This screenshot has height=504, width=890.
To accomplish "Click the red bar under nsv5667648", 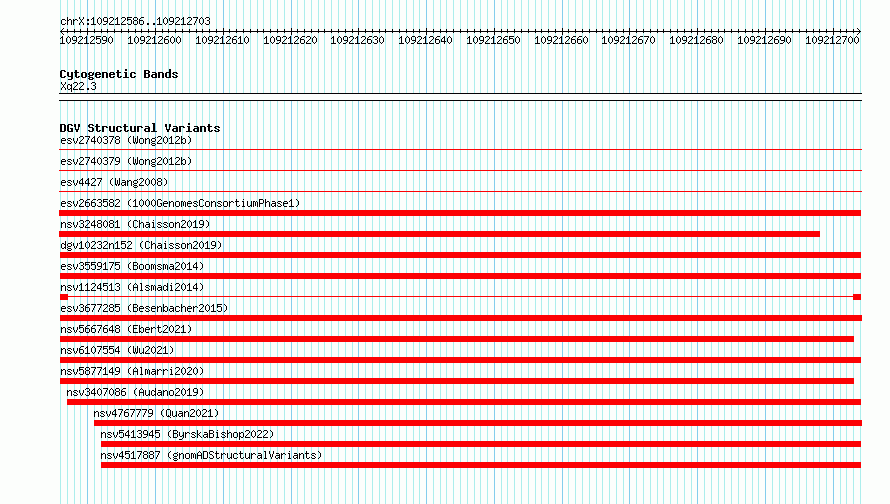I will point(457,339).
